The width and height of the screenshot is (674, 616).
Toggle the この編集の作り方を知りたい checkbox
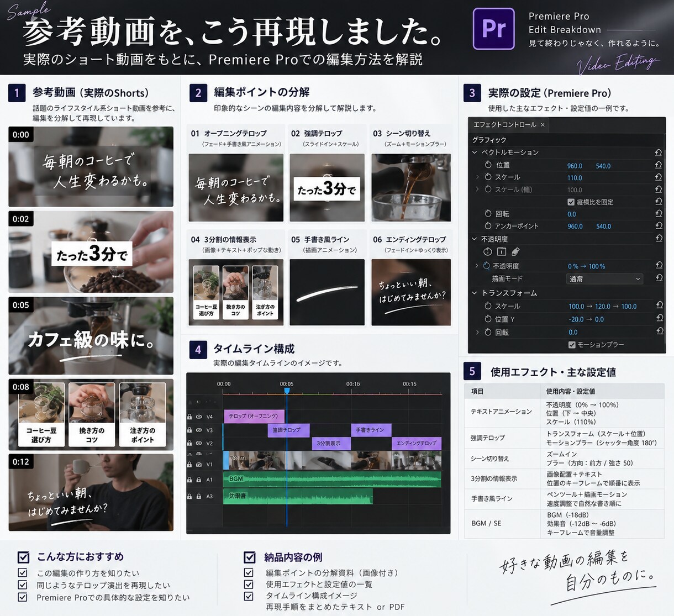click(x=23, y=573)
